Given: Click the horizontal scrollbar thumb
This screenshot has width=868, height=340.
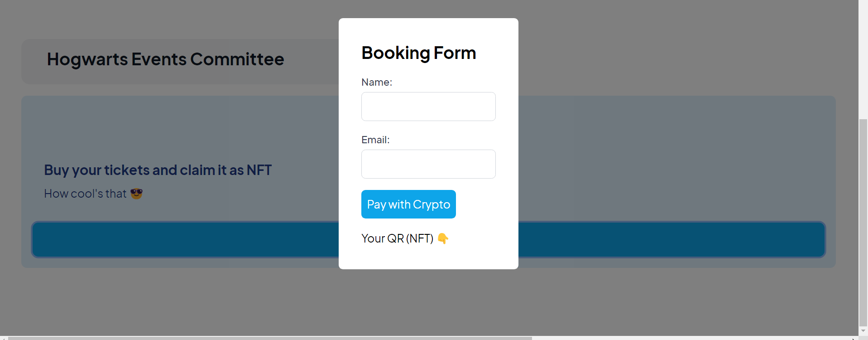Looking at the screenshot, I should 270,338.
